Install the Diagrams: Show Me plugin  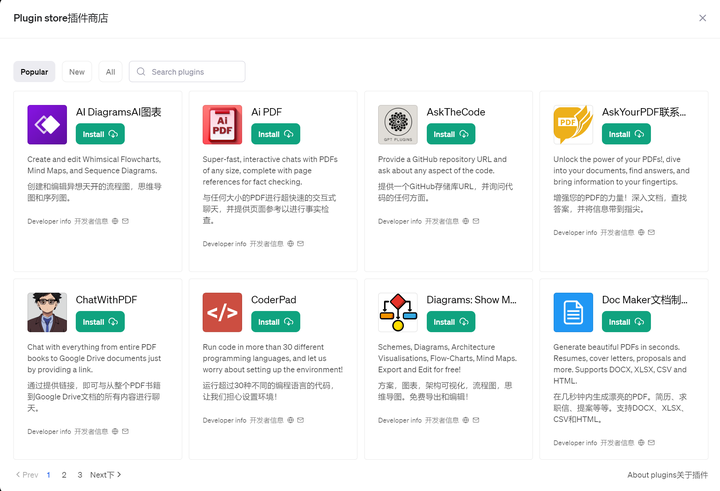(451, 322)
